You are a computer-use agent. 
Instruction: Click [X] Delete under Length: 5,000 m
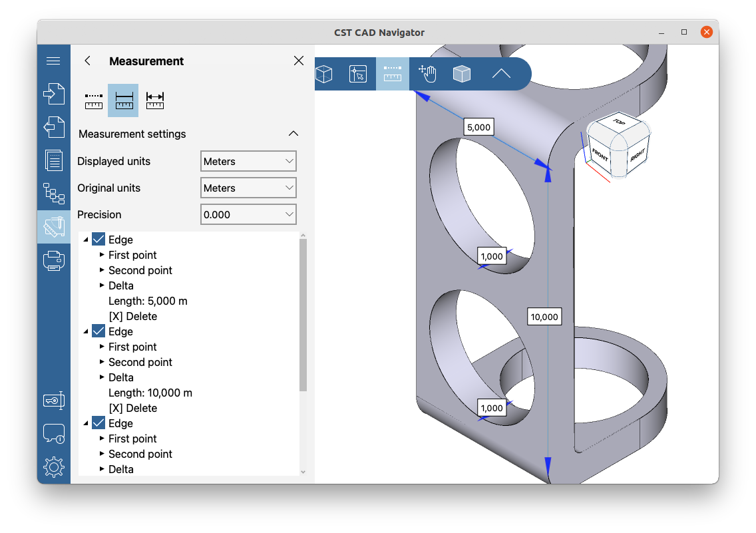coord(132,316)
